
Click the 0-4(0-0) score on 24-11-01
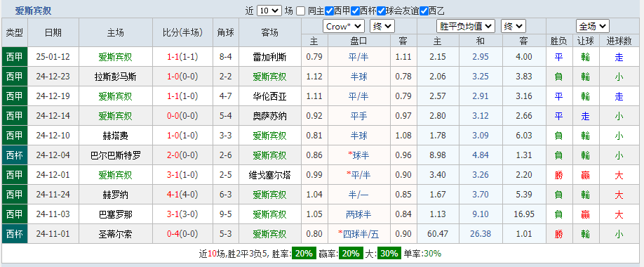pyautogui.click(x=183, y=234)
